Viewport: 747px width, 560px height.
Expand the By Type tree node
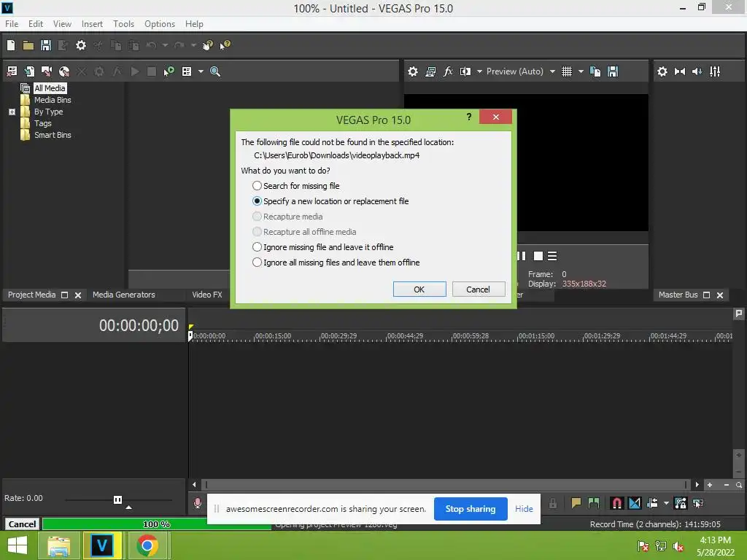pyautogui.click(x=12, y=112)
